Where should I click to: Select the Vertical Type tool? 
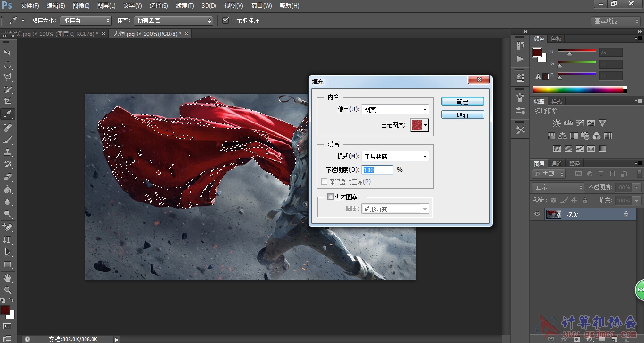8,240
